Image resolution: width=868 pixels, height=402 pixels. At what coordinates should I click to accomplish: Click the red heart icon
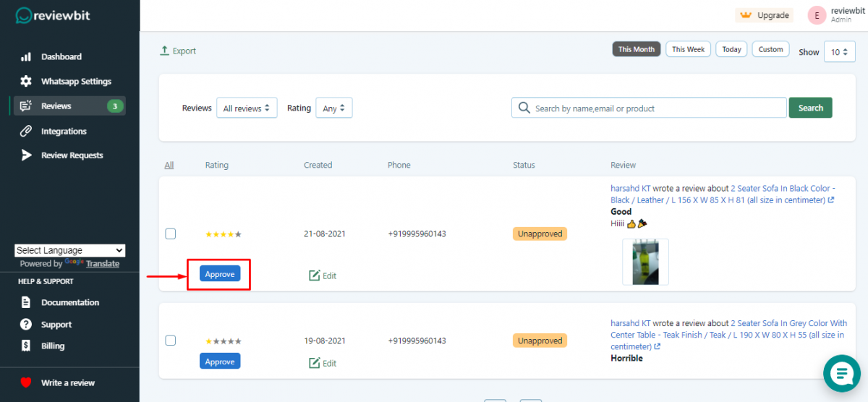[x=26, y=382]
